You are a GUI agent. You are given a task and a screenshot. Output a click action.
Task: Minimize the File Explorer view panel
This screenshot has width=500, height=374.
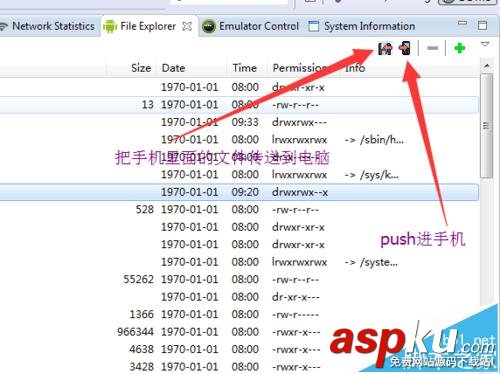tap(462, 23)
